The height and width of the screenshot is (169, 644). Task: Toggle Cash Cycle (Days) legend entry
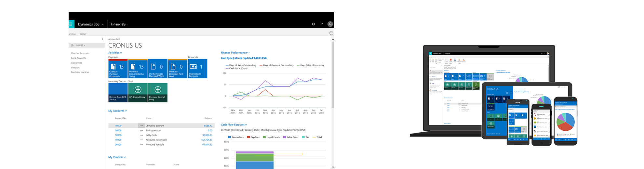(236, 68)
